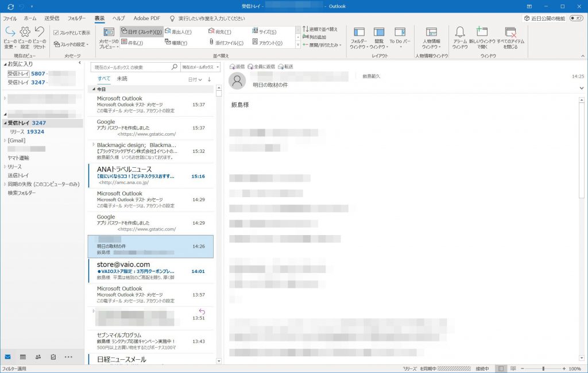Click 返信 (Reply) button
The height and width of the screenshot is (373, 588).
[x=237, y=67]
